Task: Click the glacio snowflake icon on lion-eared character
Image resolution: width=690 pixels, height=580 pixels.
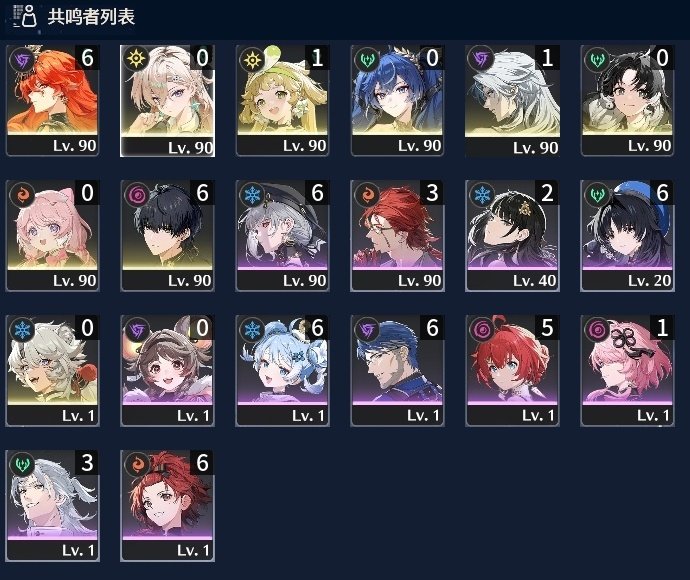Action: [x=22, y=330]
